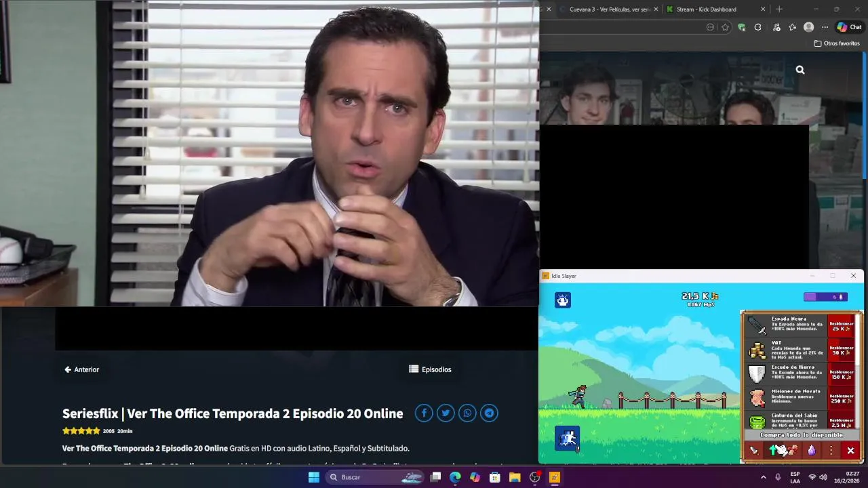The height and width of the screenshot is (488, 868).
Task: Open the favorites list icon
Action: click(x=793, y=27)
